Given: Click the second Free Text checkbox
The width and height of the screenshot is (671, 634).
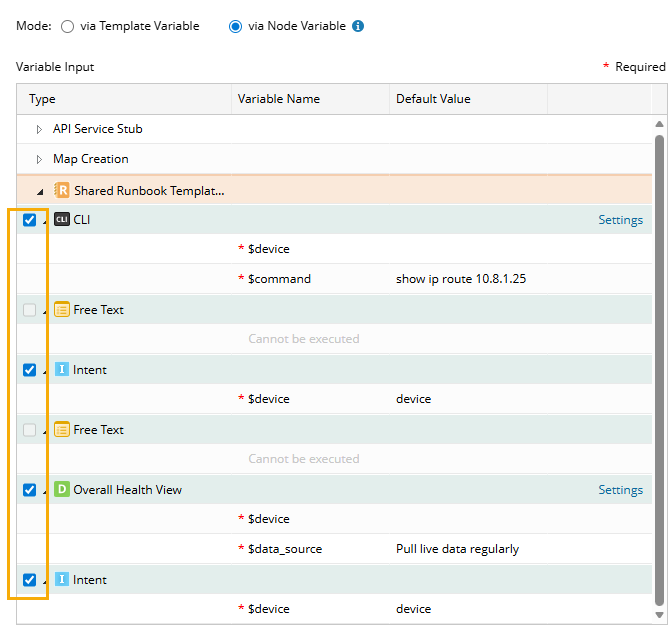Looking at the screenshot, I should pos(30,430).
